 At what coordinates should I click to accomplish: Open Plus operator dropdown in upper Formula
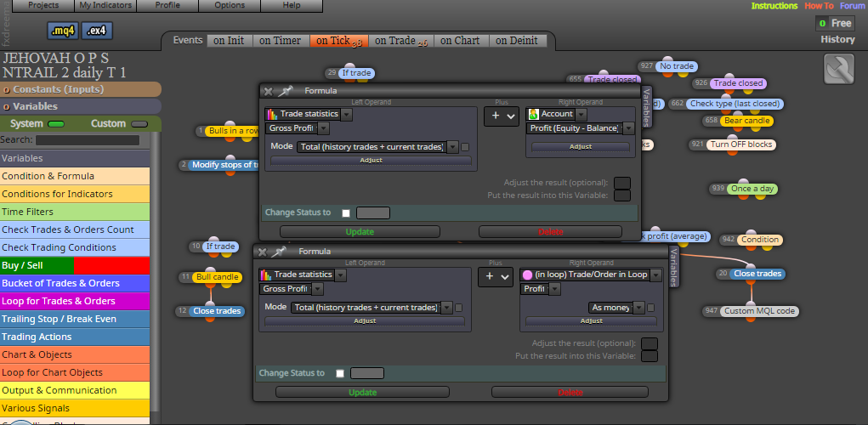502,116
